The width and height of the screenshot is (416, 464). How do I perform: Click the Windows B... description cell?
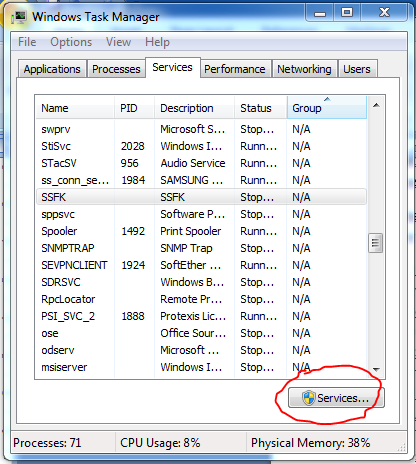tap(192, 282)
